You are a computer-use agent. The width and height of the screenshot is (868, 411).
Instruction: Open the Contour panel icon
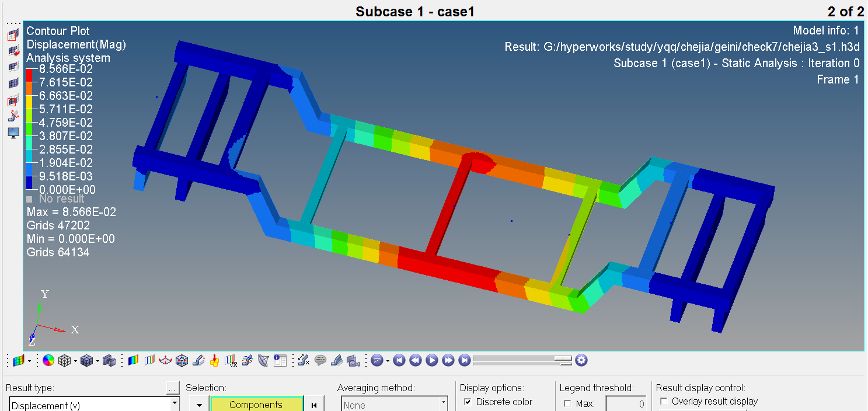134,361
